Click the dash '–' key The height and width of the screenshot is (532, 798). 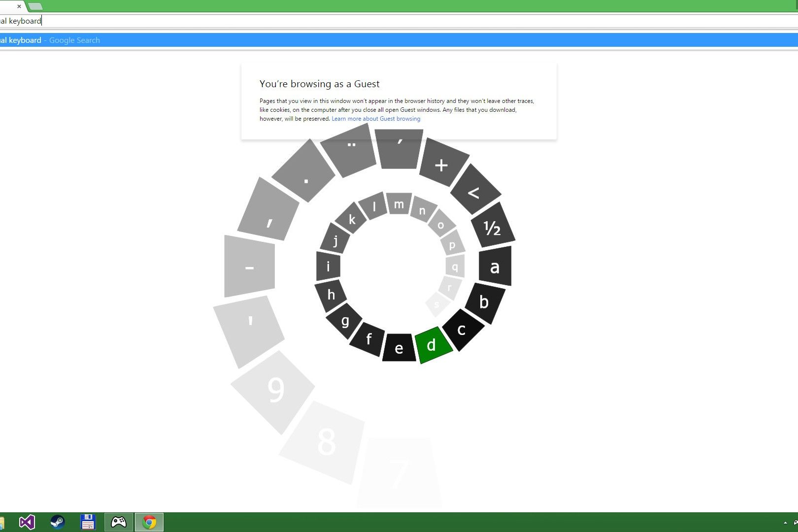(249, 266)
